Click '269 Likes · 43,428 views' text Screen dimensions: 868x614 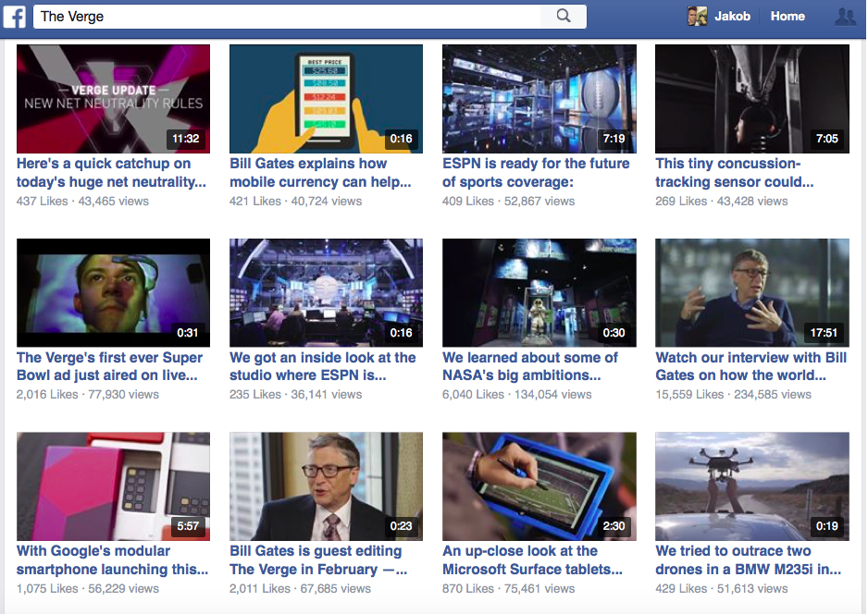[721, 202]
